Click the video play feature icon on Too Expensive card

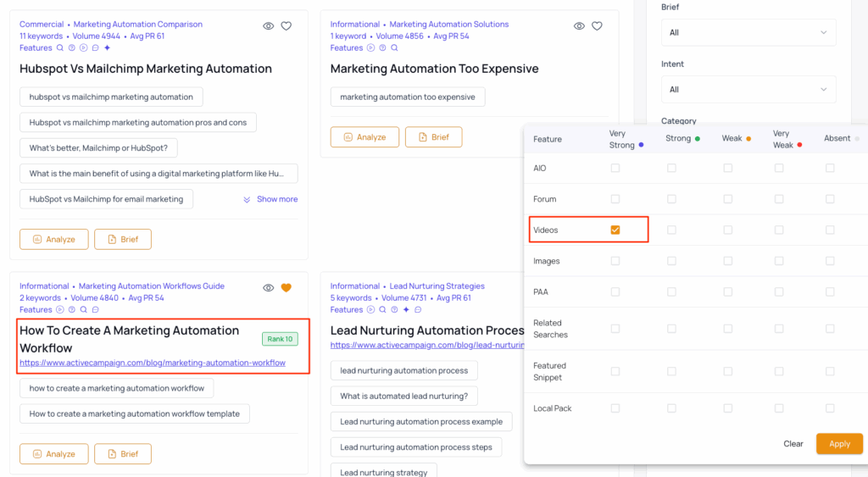click(370, 48)
